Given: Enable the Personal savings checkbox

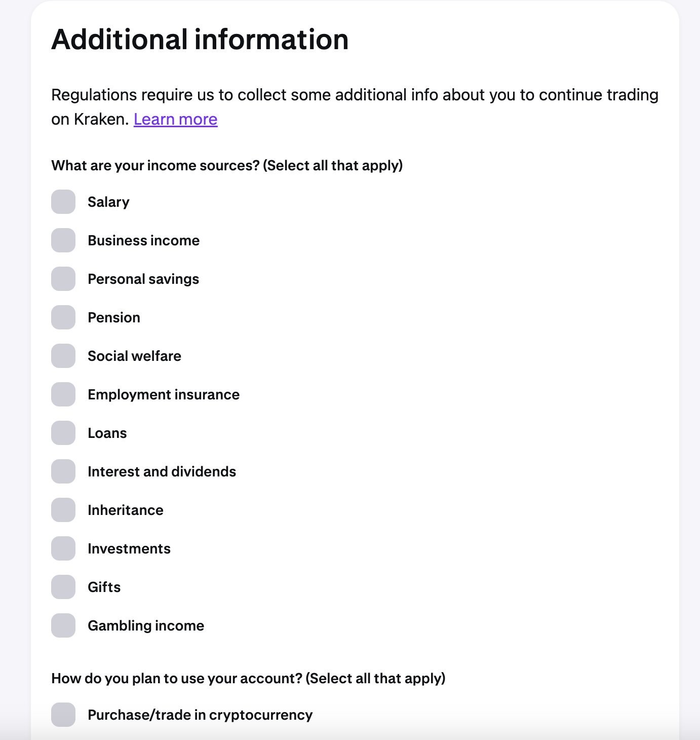Looking at the screenshot, I should [x=63, y=279].
